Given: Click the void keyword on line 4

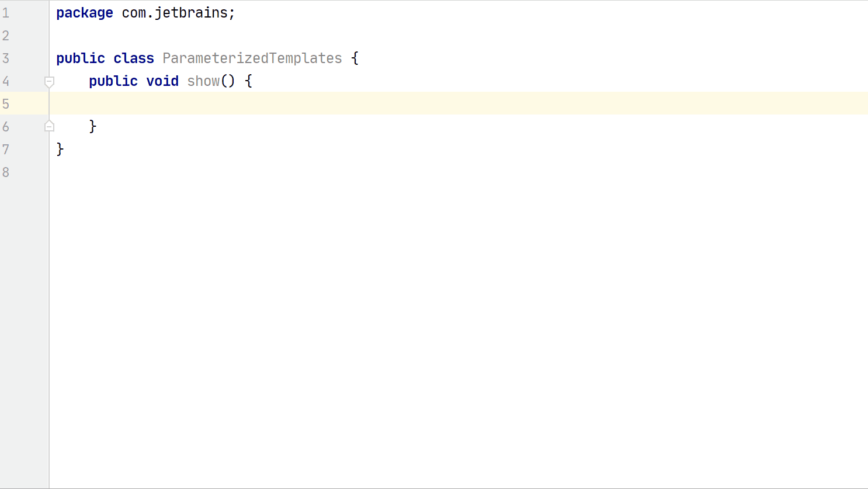Looking at the screenshot, I should tap(162, 81).
